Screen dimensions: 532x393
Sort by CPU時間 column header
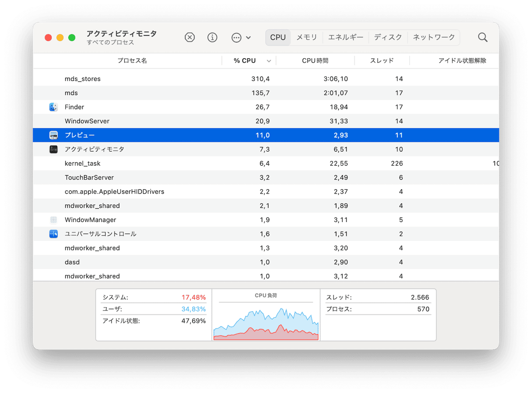tap(315, 61)
